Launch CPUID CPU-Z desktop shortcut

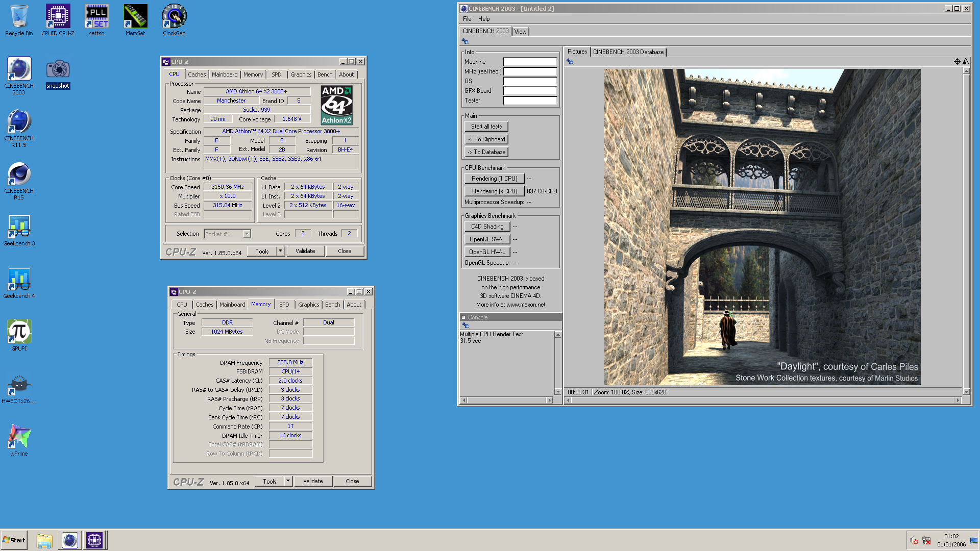point(58,20)
